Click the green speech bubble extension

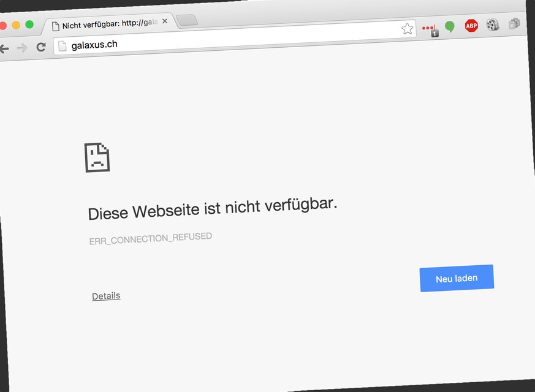click(x=450, y=26)
